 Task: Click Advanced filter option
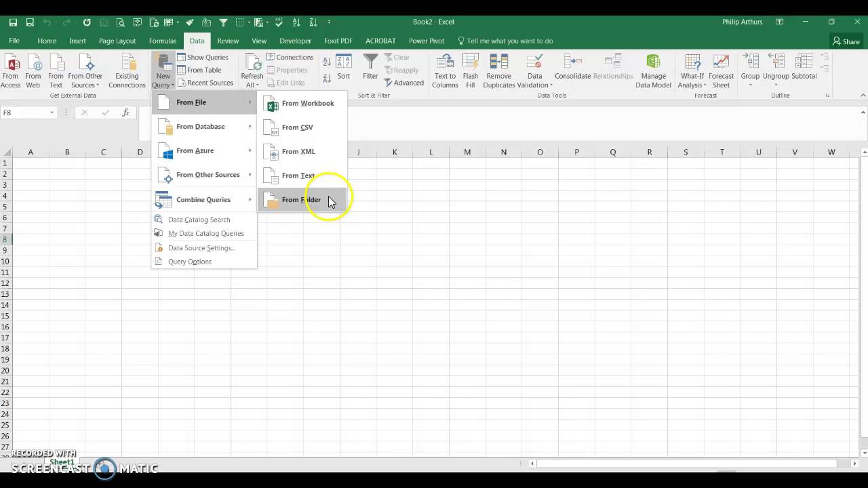point(403,83)
